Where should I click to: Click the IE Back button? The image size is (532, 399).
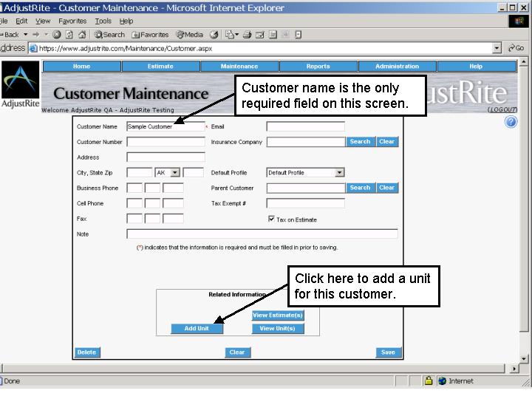click(10, 35)
